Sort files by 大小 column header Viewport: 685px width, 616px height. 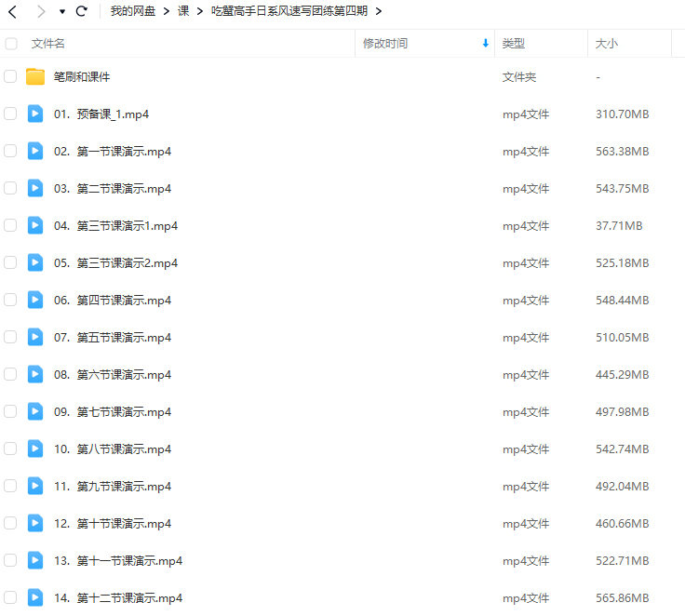(606, 44)
